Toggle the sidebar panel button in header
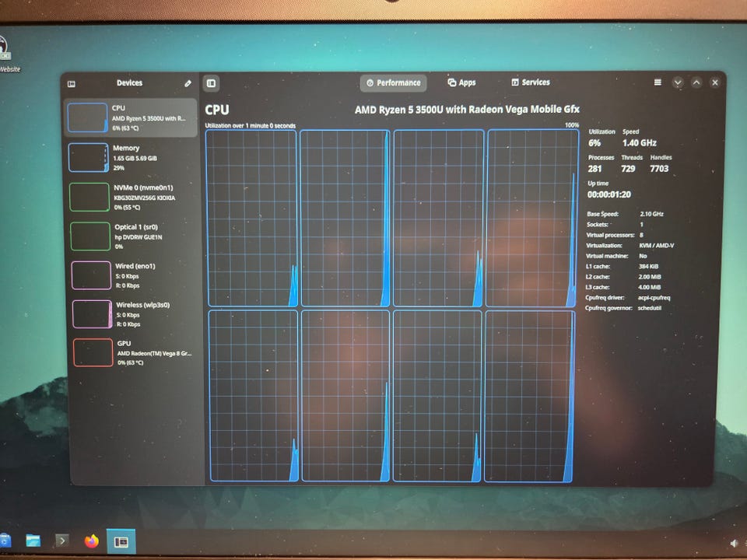The height and width of the screenshot is (560, 747). point(211,83)
